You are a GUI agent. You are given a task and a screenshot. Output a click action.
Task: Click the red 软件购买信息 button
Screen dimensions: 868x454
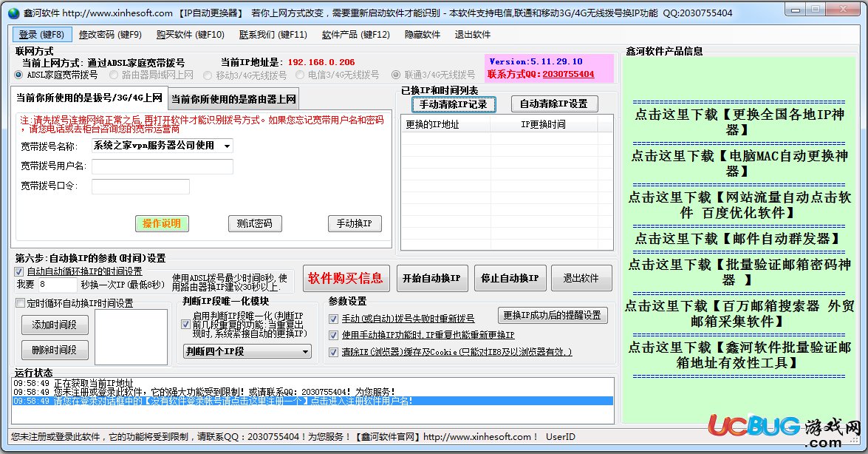pos(346,278)
